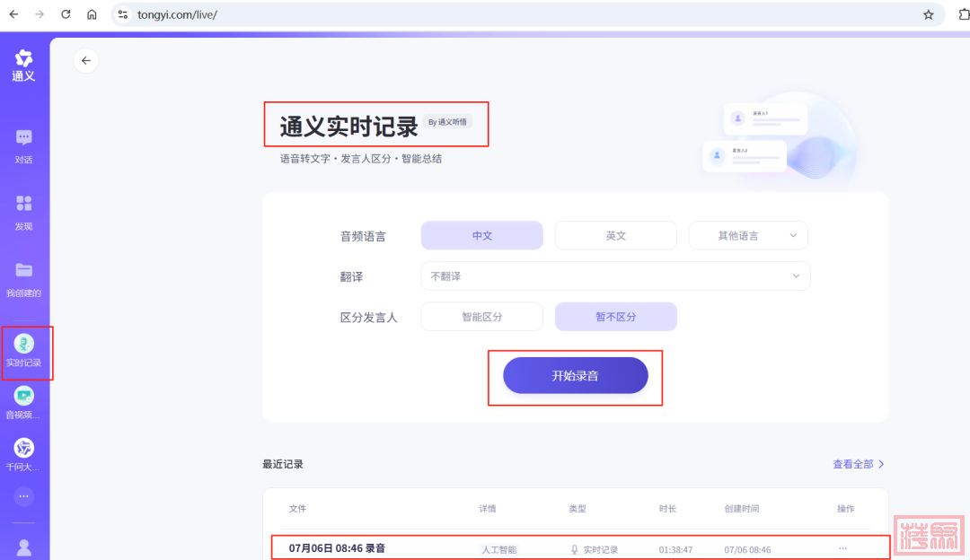Choose 暂不区分 for speaker separation
Image resolution: width=970 pixels, height=560 pixels.
pyautogui.click(x=615, y=317)
